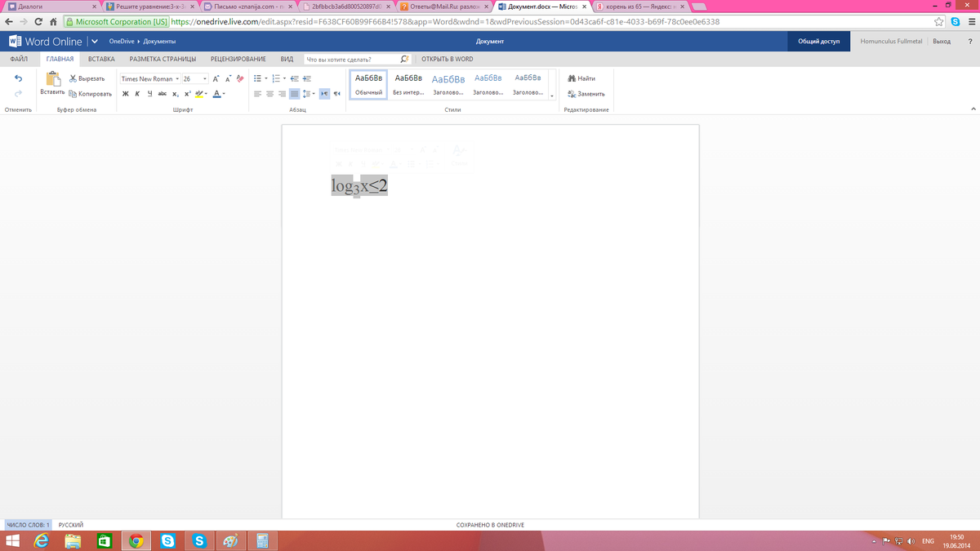The width and height of the screenshot is (980, 551).
Task: Toggle subscript formatting
Action: (x=175, y=94)
